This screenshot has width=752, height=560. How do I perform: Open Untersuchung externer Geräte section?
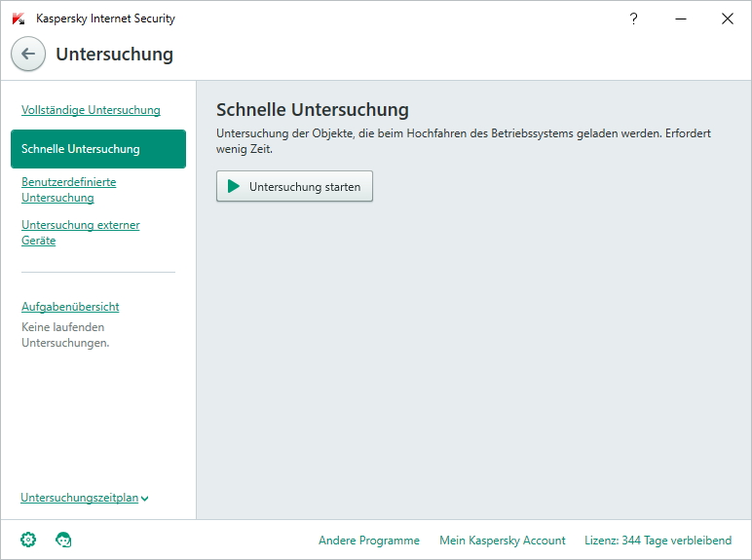(x=81, y=233)
